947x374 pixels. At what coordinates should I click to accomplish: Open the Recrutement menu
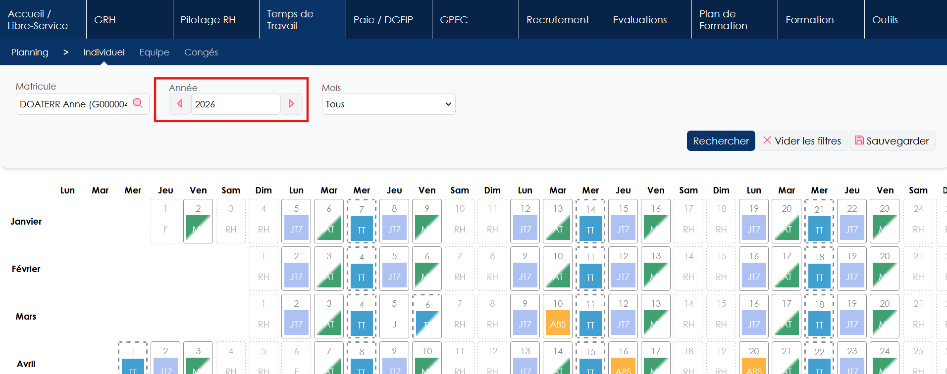pyautogui.click(x=557, y=19)
